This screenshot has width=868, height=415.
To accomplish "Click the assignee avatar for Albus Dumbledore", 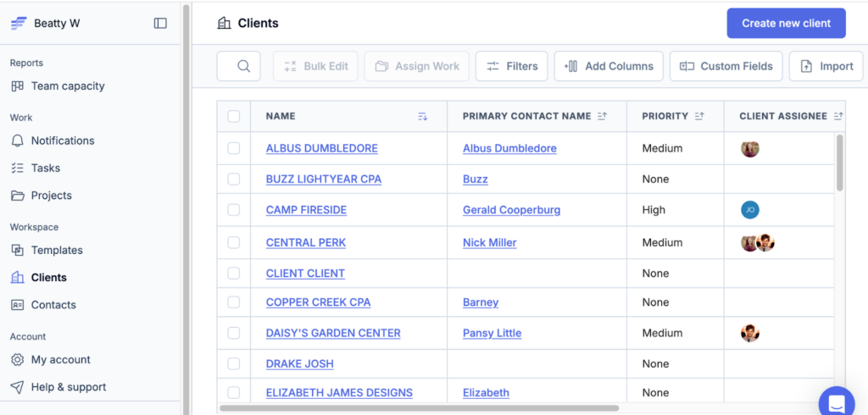I will click(x=750, y=148).
